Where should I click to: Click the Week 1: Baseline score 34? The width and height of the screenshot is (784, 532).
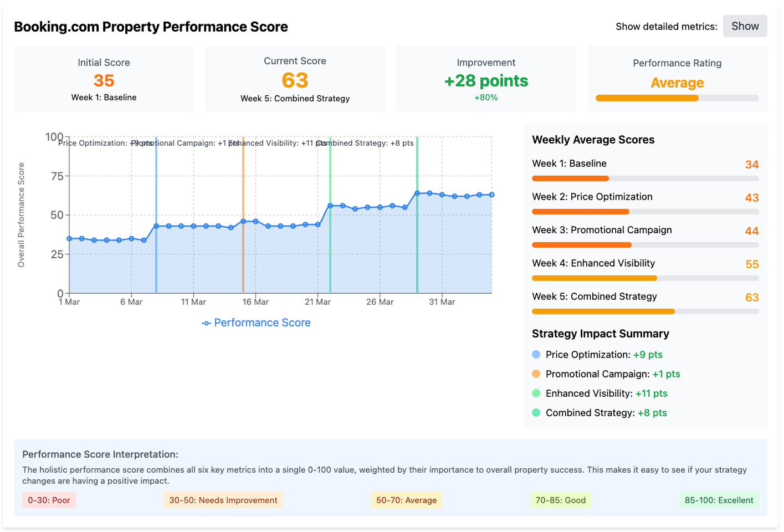(752, 165)
